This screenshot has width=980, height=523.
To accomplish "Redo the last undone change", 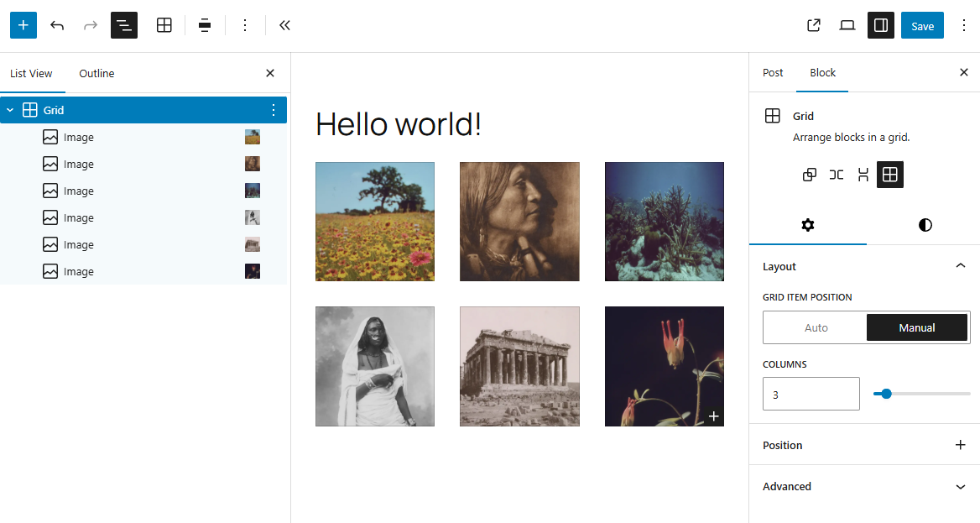I will point(91,25).
